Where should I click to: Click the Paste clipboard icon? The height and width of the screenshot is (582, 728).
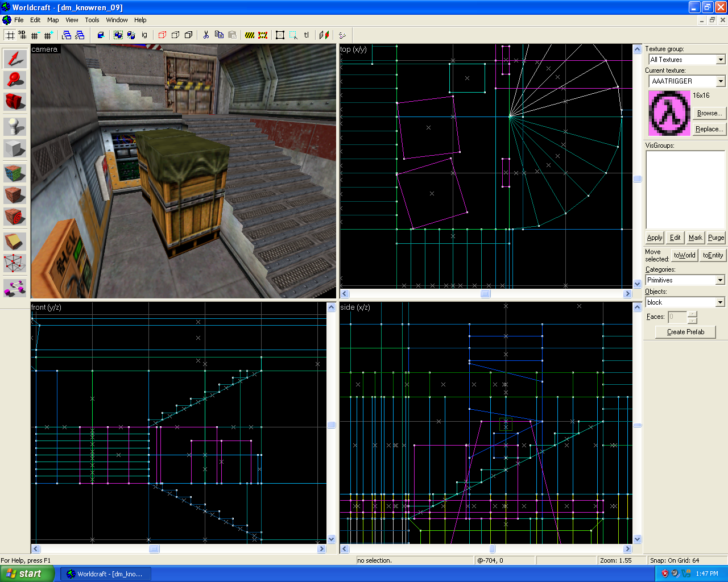click(x=232, y=35)
